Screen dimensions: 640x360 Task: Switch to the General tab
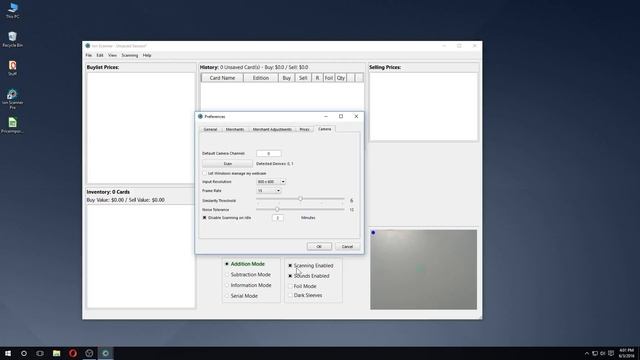pos(210,129)
